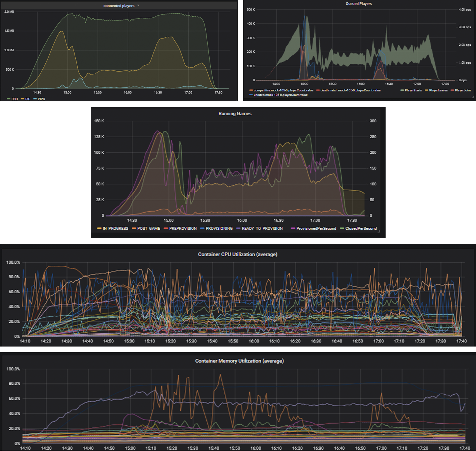Click the READY_TO_PROVISION purple legend marker

tap(238, 228)
